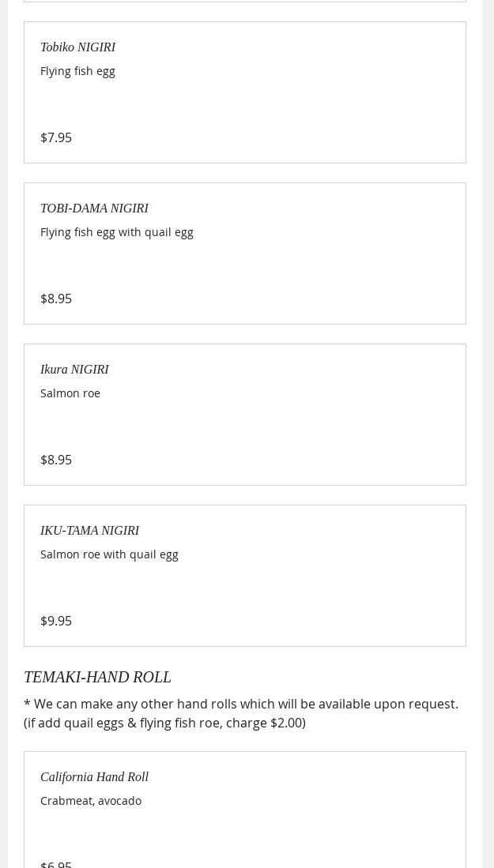Click the quail eggs $2.00 charge note
494x868 pixels.
tap(164, 723)
